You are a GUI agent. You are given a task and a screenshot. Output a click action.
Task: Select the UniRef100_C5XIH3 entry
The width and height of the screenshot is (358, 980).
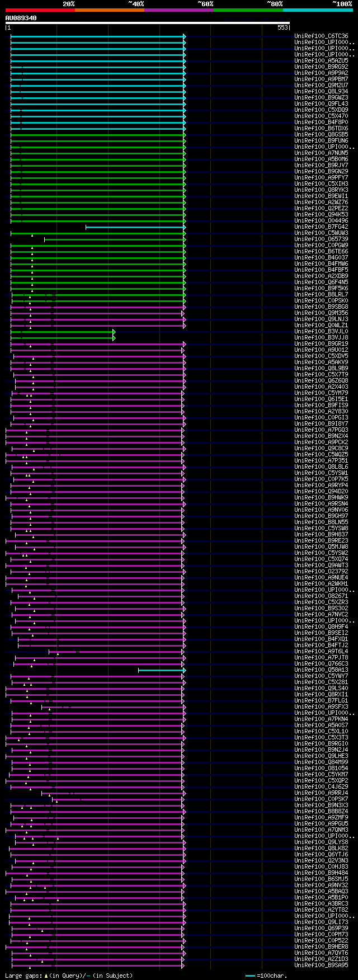coord(321,184)
